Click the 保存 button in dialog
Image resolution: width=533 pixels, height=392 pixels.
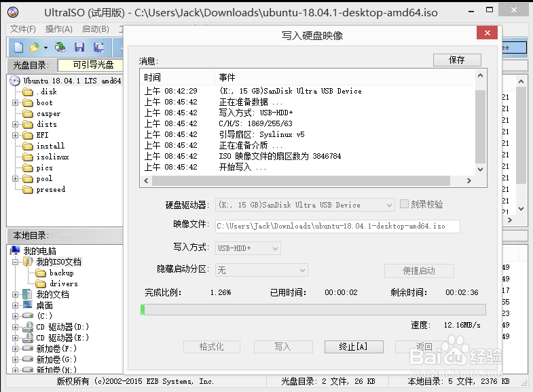tap(457, 60)
